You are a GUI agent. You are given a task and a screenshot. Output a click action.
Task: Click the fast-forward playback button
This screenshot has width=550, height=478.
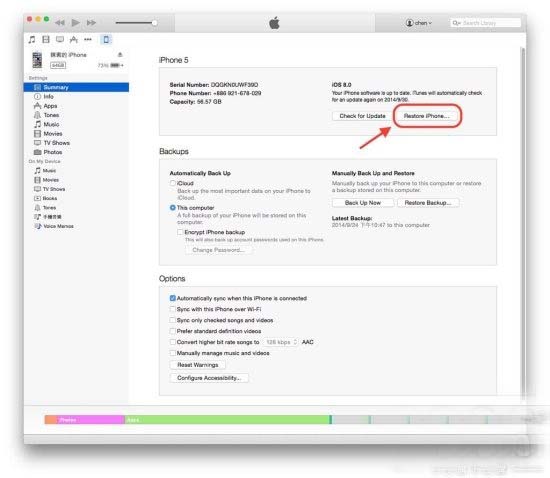coord(91,23)
